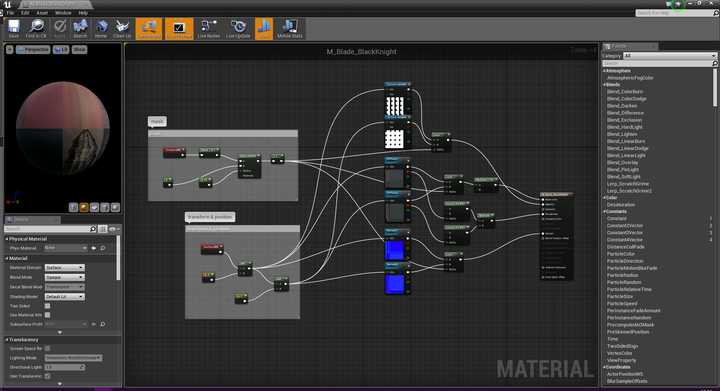720x391 pixels.
Task: Click Find in CB toolbar icon
Action: pos(36,28)
